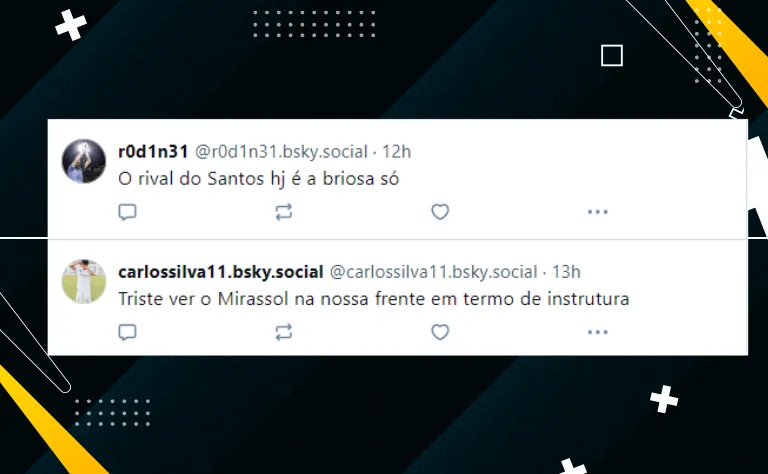Image resolution: width=768 pixels, height=474 pixels.
Task: Like the post by r0d1n31
Action: pyautogui.click(x=440, y=212)
